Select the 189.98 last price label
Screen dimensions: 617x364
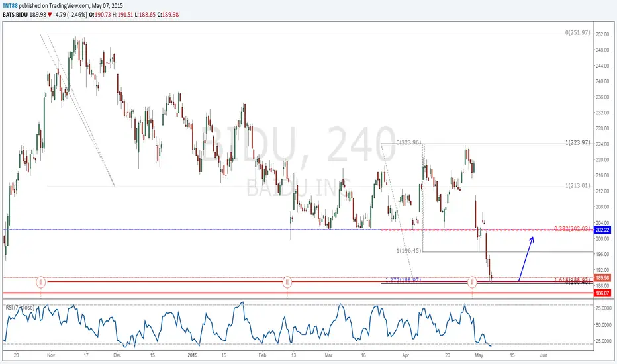[602, 278]
